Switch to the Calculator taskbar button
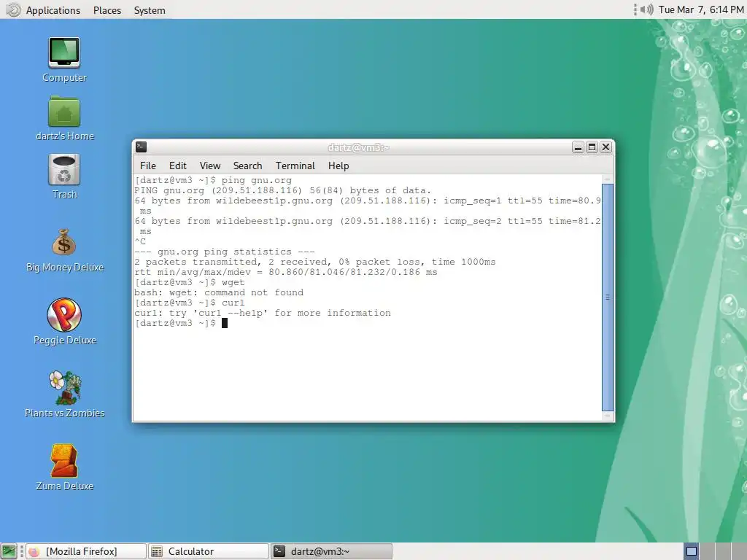747x560 pixels. click(208, 551)
